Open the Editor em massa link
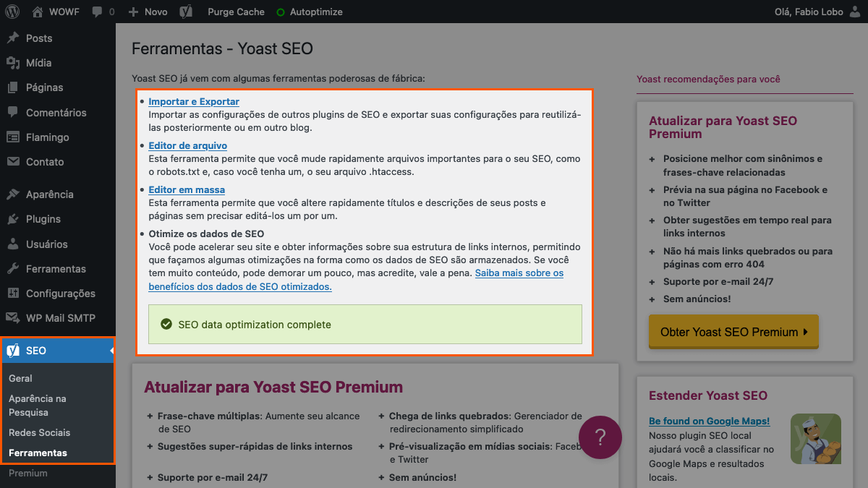This screenshot has height=488, width=868. 187,189
